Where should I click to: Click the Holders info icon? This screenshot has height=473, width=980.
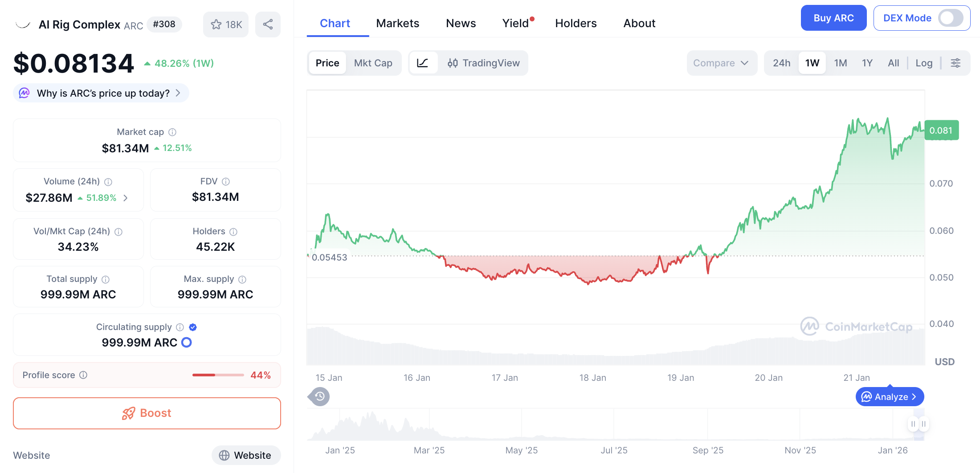pyautogui.click(x=233, y=232)
